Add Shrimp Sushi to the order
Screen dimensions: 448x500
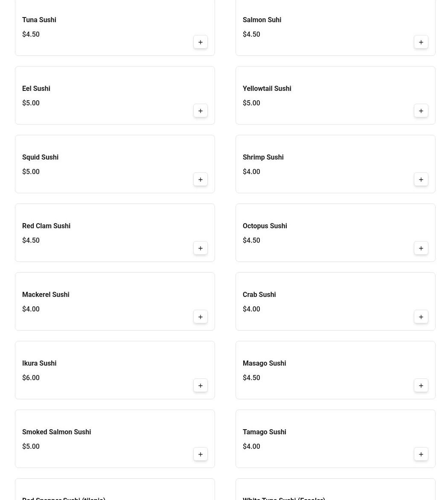pyautogui.click(x=421, y=180)
